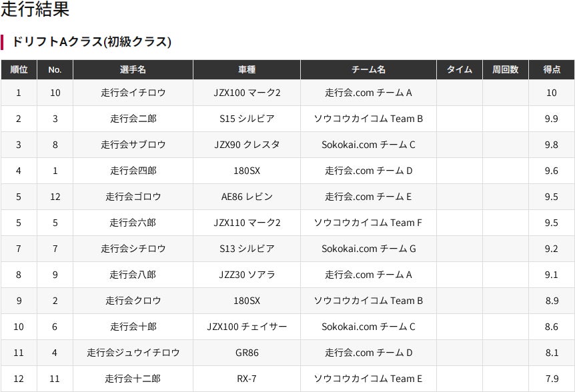Click the 走行結果 page heading
The image size is (575, 392).
coord(35,10)
